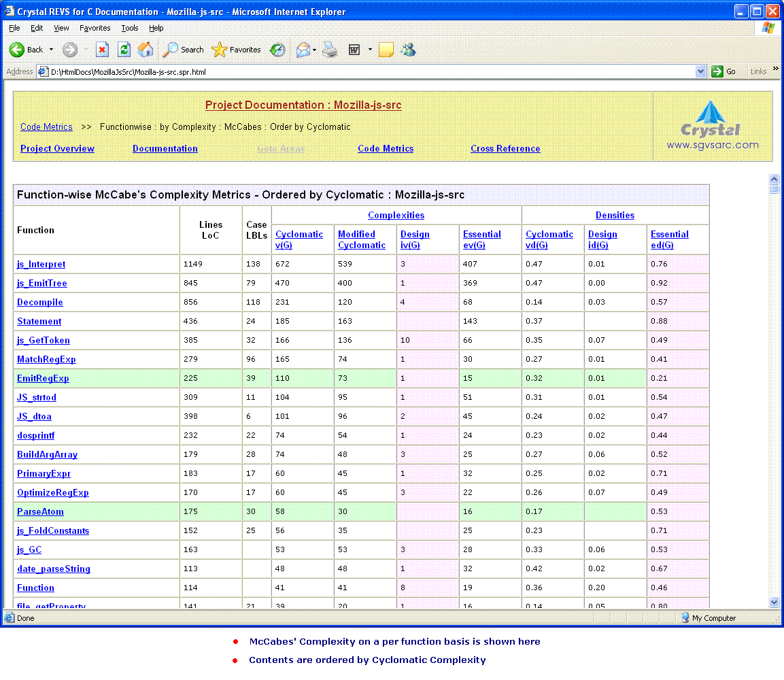The height and width of the screenshot is (680, 784).
Task: Open the MatchRegExp function link
Action: coord(46,359)
